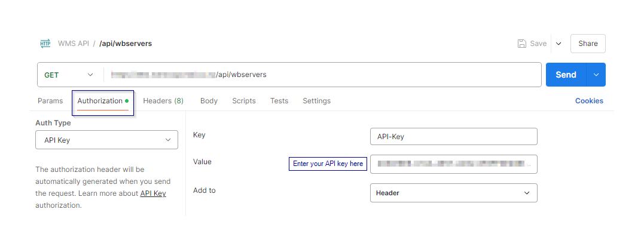Click the WMS API breadcrumb
The image size is (644, 246).
[x=73, y=44]
